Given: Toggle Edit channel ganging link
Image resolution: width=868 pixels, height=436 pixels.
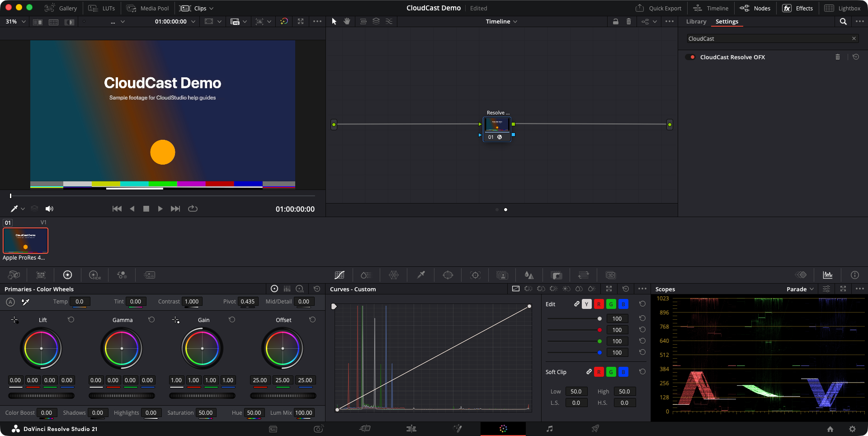Looking at the screenshot, I should pos(577,304).
